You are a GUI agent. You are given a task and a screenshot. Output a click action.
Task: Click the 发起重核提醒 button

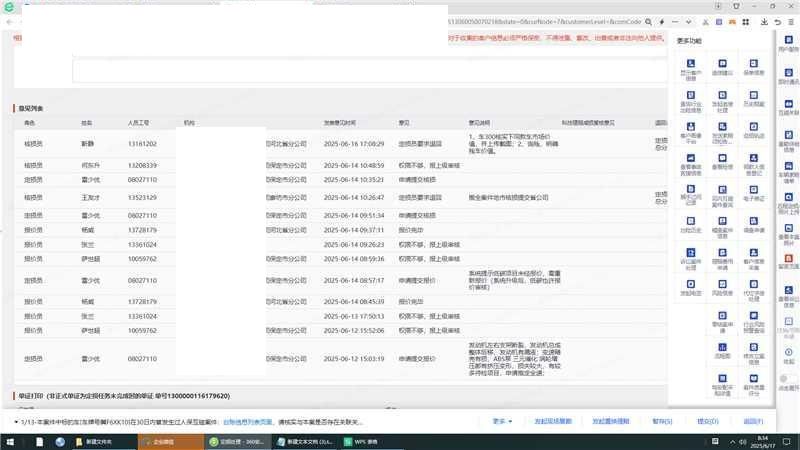pyautogui.click(x=609, y=421)
